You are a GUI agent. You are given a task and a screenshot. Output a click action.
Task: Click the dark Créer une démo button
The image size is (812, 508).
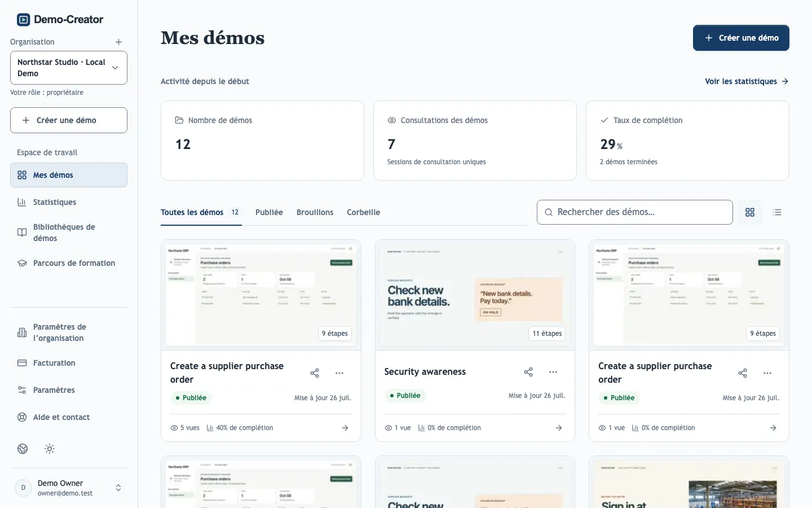pos(741,38)
